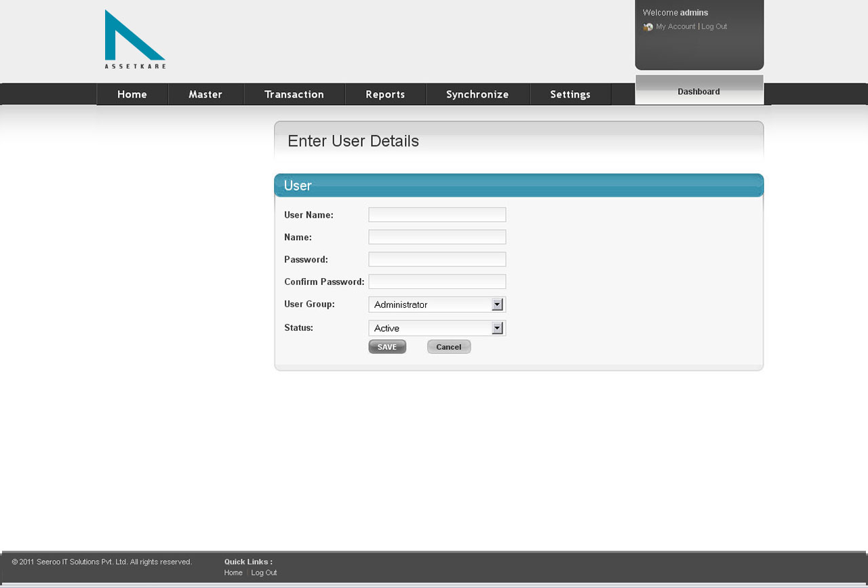Click the 'User' panel header

coord(519,185)
